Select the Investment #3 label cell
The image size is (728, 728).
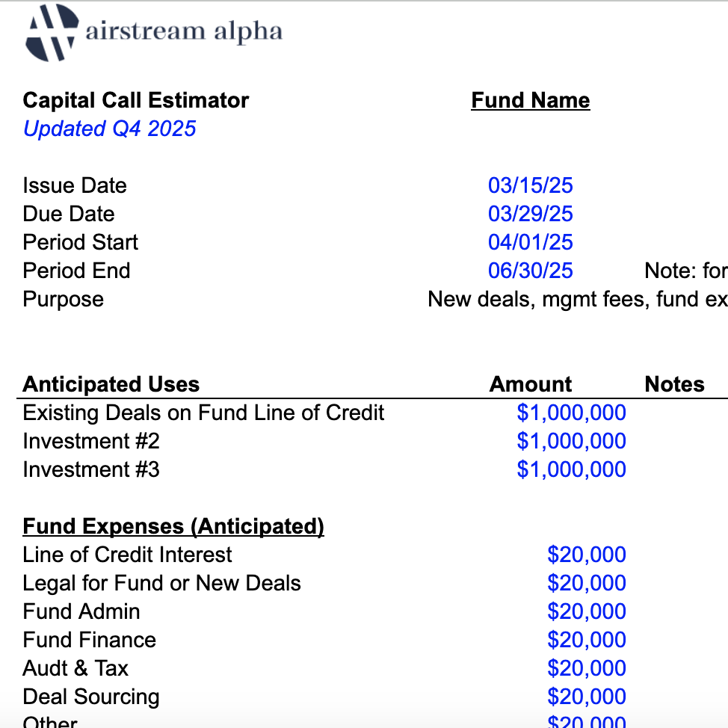[91, 469]
